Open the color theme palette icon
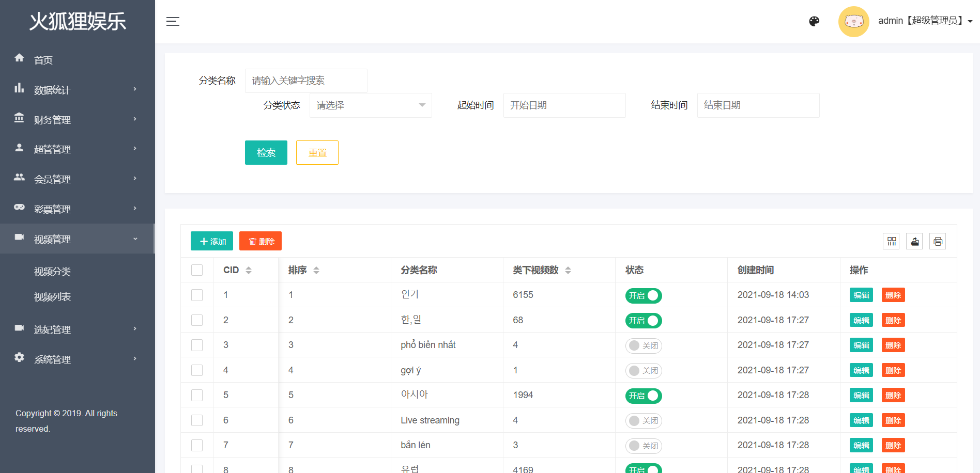The height and width of the screenshot is (473, 980). click(814, 21)
